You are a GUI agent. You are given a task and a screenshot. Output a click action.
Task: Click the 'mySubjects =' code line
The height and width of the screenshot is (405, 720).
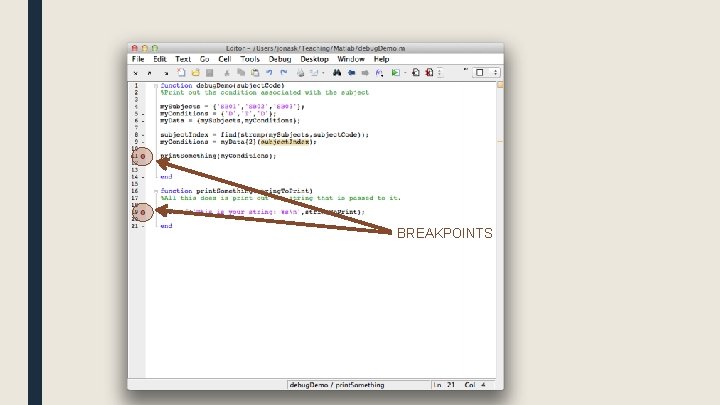coord(232,107)
